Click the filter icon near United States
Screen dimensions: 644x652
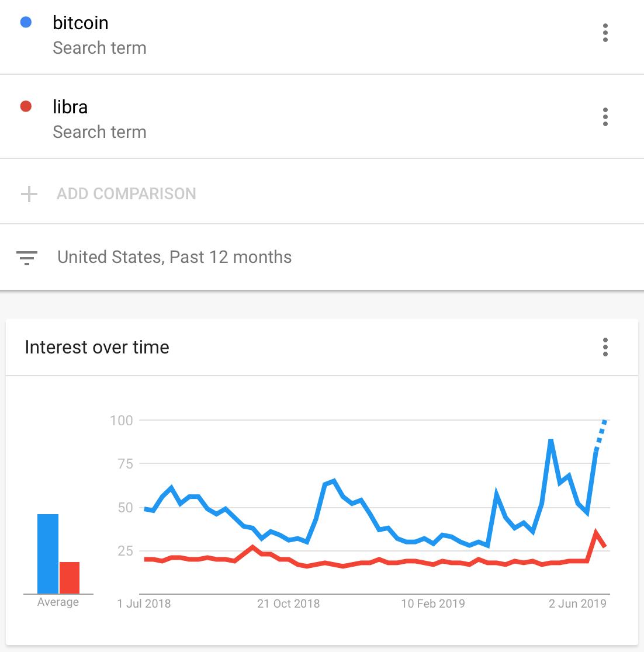(27, 257)
